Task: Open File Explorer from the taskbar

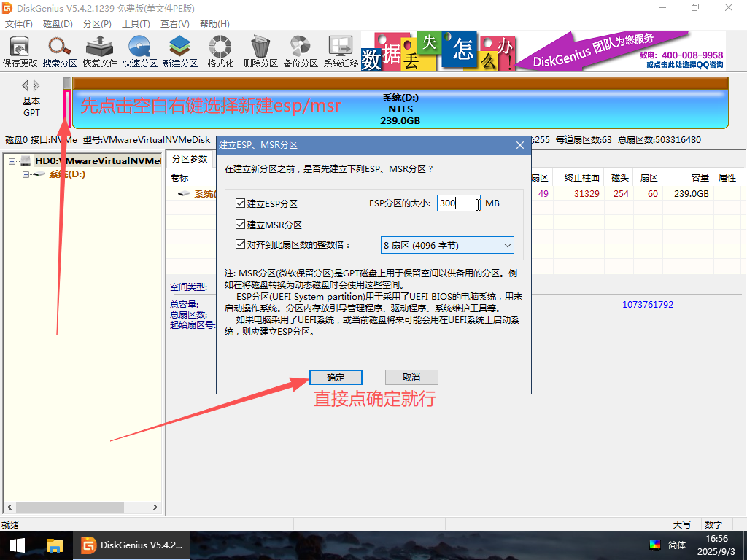Action: 53,545
